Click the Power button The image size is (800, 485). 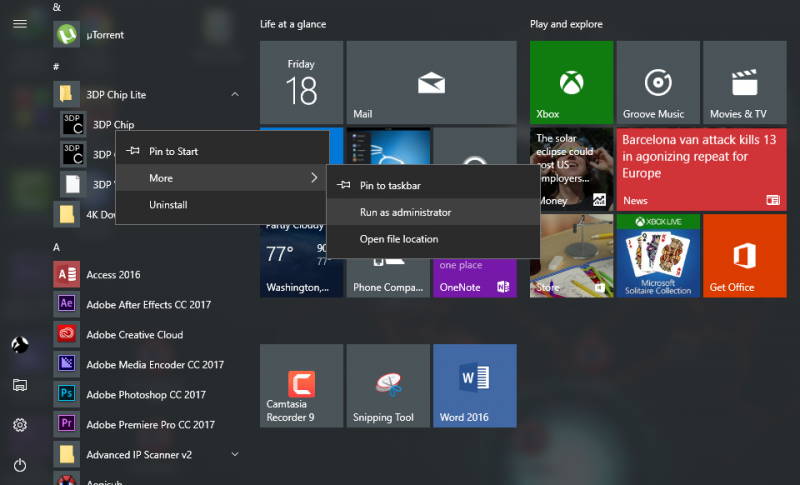tap(20, 465)
